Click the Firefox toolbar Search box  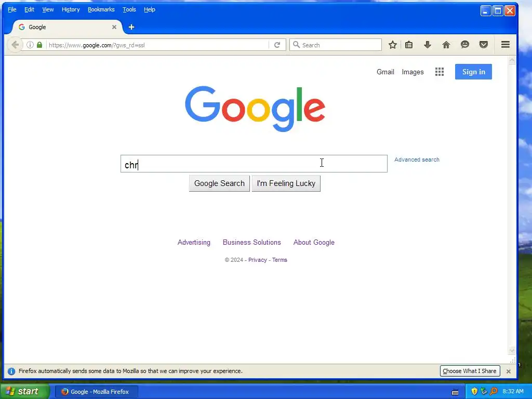tap(335, 45)
